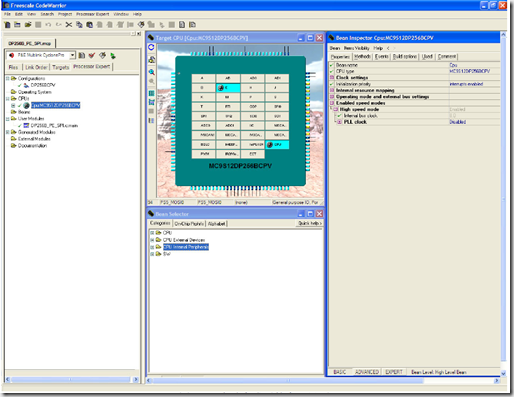Expand the PLL clock property group
This screenshot has height=397, width=514.
[x=339, y=122]
